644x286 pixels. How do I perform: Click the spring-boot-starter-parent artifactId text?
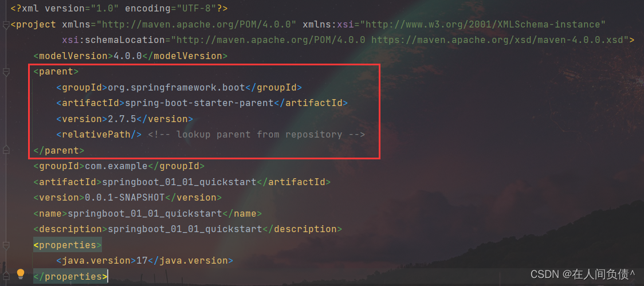(199, 103)
